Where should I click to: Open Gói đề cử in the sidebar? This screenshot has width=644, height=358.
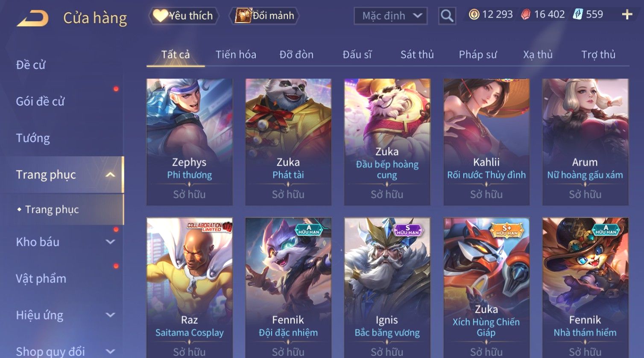click(40, 101)
